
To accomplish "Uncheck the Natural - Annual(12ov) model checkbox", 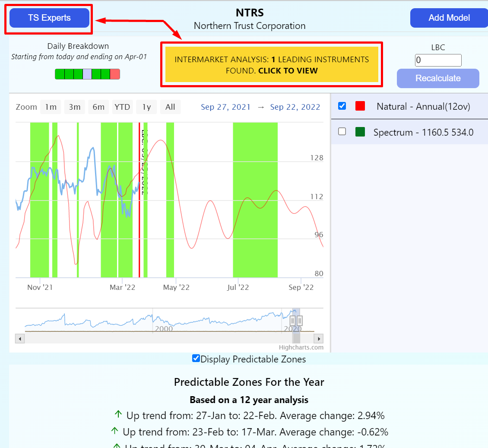I will click(342, 106).
